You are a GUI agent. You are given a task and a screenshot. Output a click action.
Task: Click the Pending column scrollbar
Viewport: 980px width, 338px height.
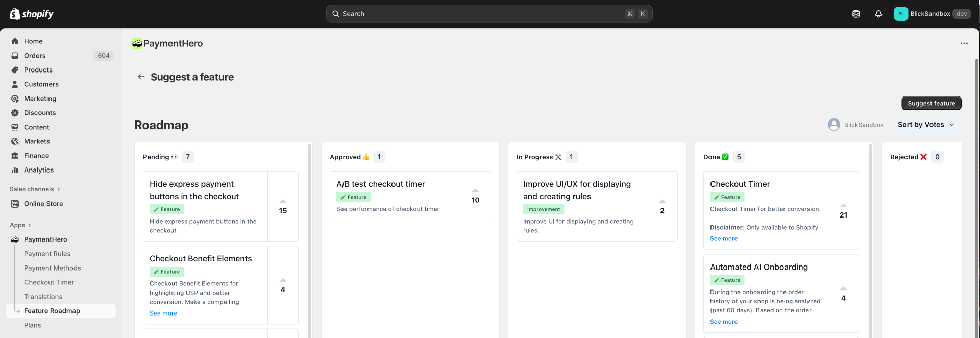pos(310,240)
